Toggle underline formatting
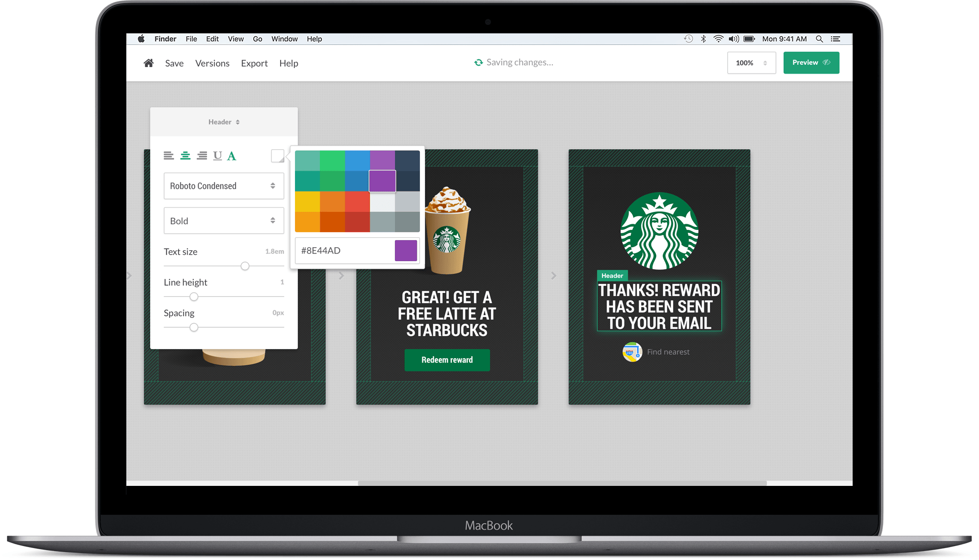The image size is (979, 560). click(x=217, y=156)
